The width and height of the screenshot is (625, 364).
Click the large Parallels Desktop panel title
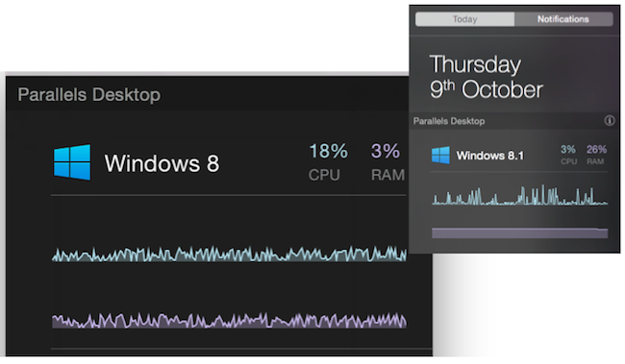coord(88,95)
